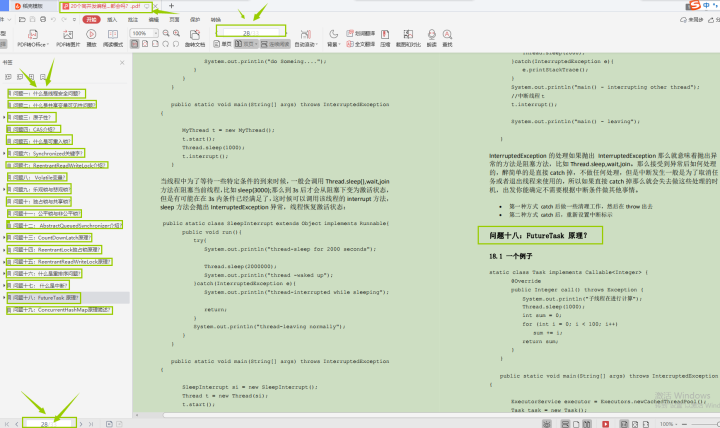Expand the 问题十七 bookmark
This screenshot has width=720, height=428.
[4, 286]
